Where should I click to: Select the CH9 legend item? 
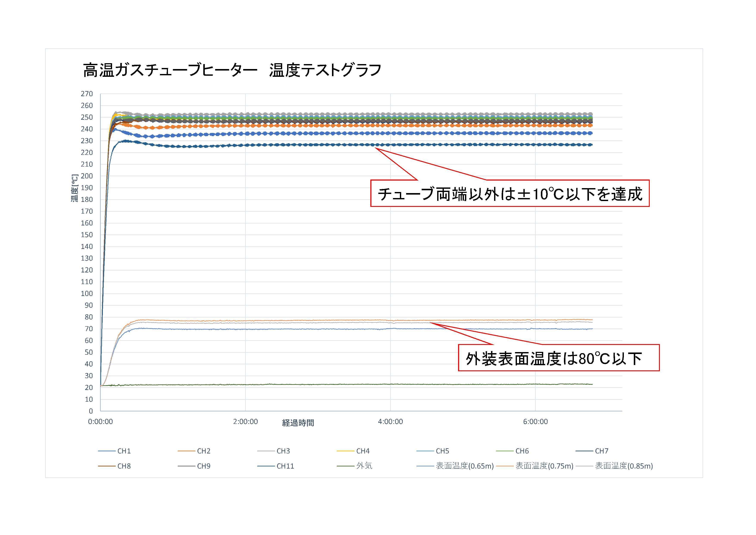click(203, 466)
